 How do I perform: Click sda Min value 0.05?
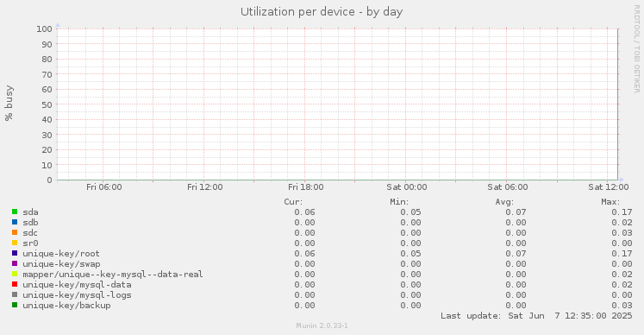point(410,212)
